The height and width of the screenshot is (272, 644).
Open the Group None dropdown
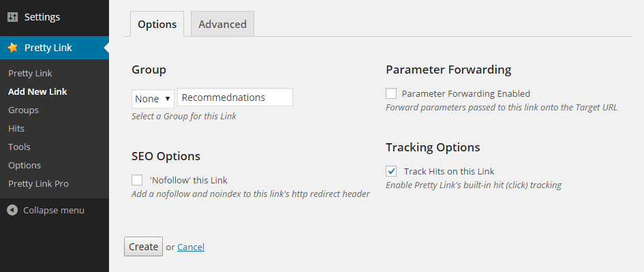(153, 99)
